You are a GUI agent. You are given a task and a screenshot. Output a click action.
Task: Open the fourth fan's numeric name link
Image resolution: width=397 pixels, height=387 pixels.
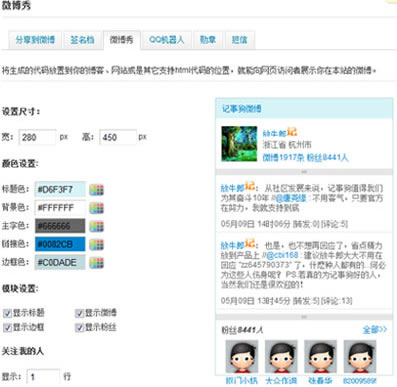pos(360,380)
